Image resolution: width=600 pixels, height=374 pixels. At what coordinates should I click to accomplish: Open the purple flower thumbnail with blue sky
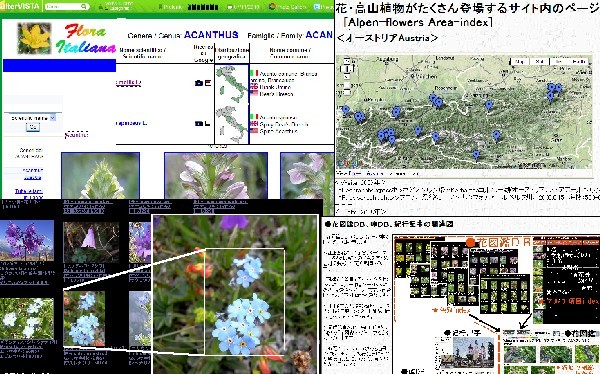point(27,241)
